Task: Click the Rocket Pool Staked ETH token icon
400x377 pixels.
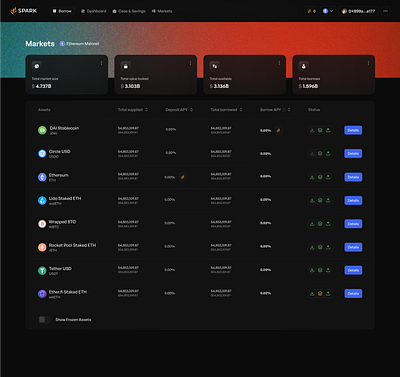Action: (x=42, y=247)
